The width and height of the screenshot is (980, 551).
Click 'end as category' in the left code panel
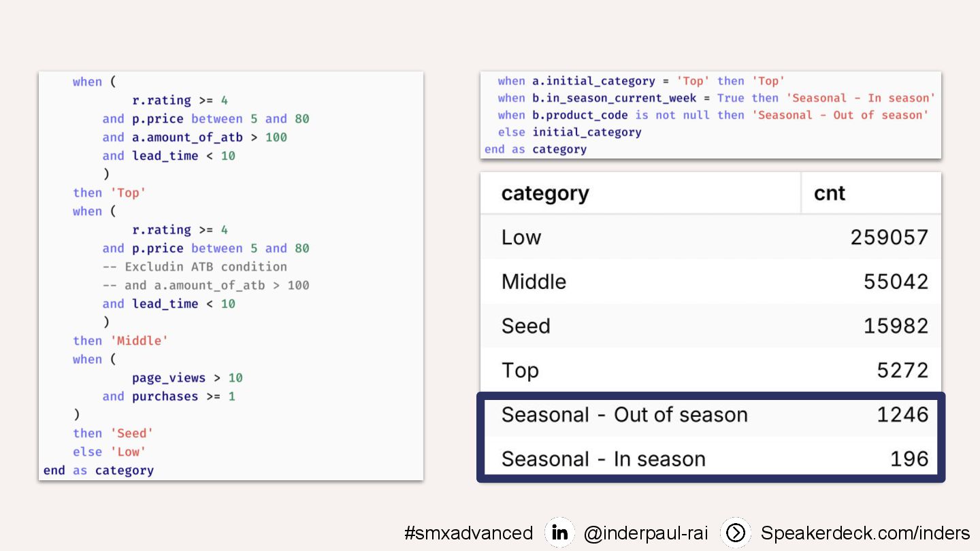click(x=99, y=470)
